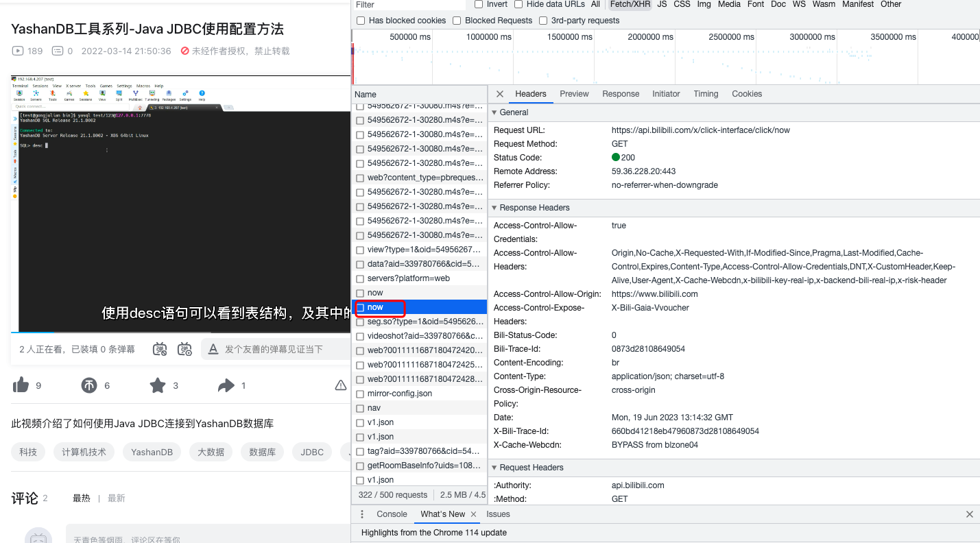Open the Issues drawer tab
The height and width of the screenshot is (543, 980).
(498, 514)
